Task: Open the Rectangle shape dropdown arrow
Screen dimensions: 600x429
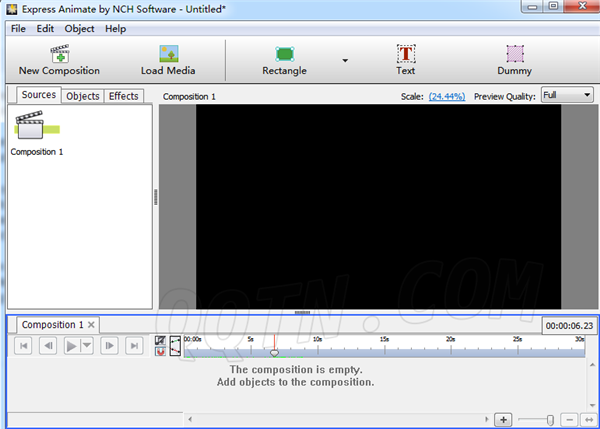Action: (345, 60)
